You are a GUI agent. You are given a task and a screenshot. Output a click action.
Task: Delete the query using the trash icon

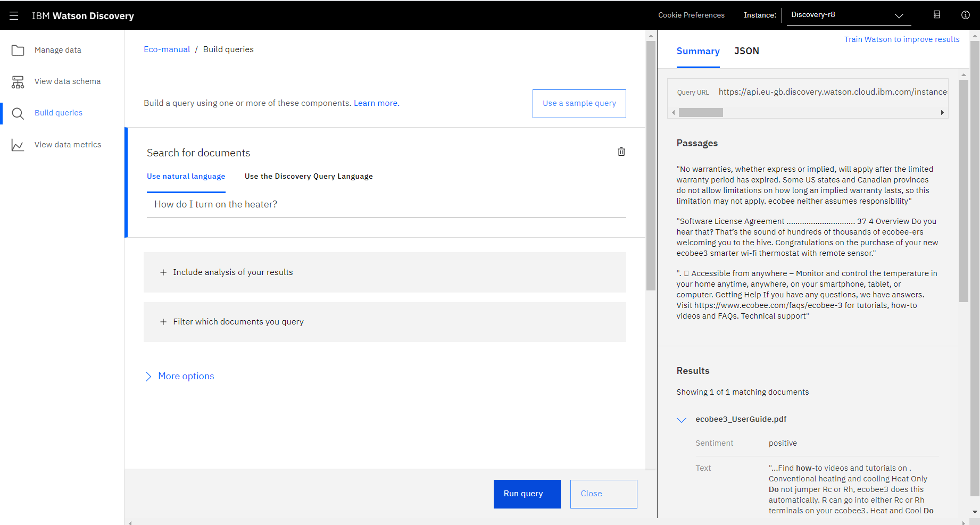coord(621,152)
